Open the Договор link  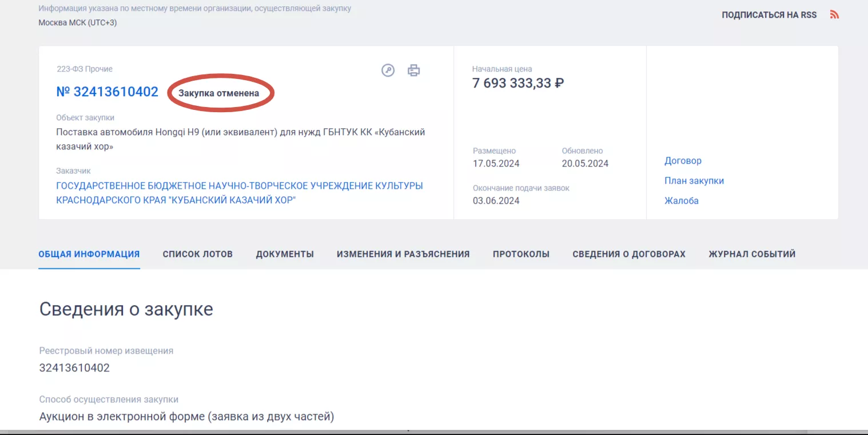[x=683, y=161]
